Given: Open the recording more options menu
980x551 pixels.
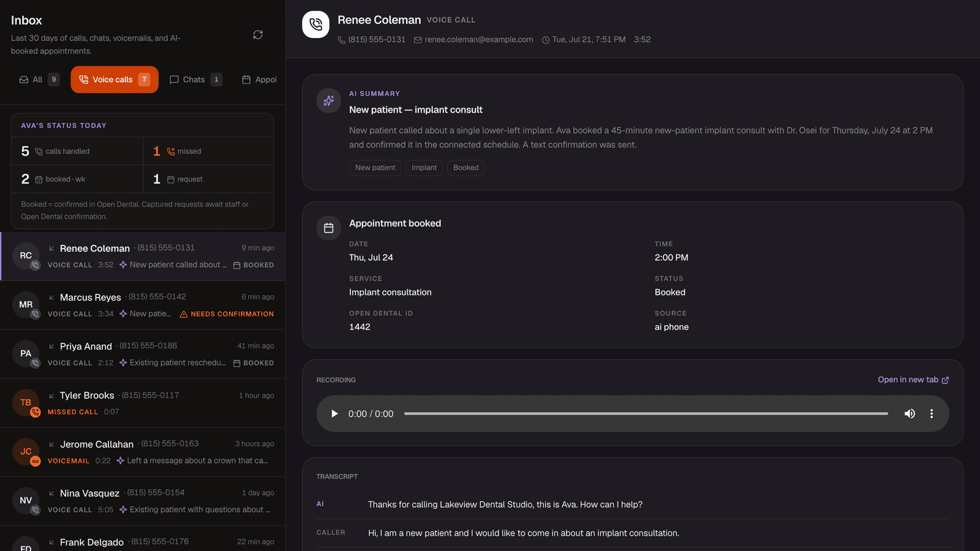Looking at the screenshot, I should point(932,414).
